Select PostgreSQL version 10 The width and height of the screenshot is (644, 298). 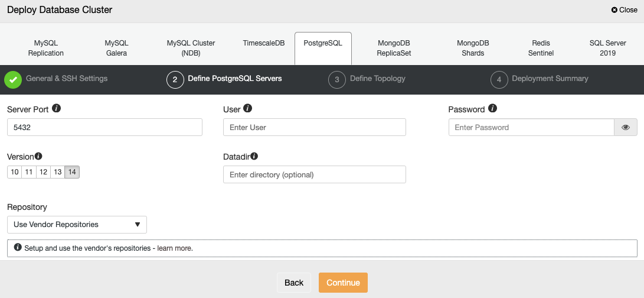click(x=15, y=172)
